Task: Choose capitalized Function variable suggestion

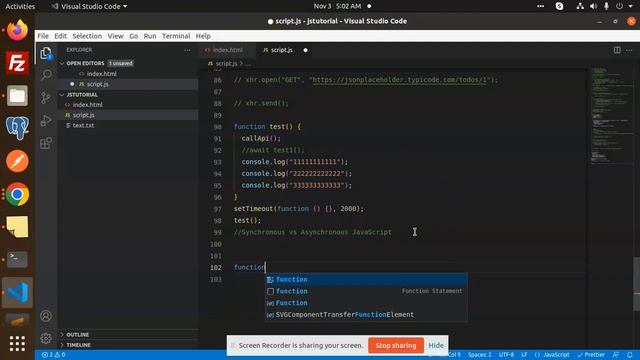Action: 366,303
